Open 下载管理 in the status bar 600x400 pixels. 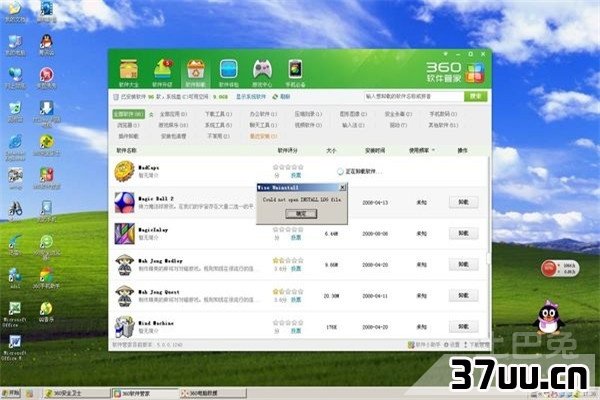click(x=476, y=345)
